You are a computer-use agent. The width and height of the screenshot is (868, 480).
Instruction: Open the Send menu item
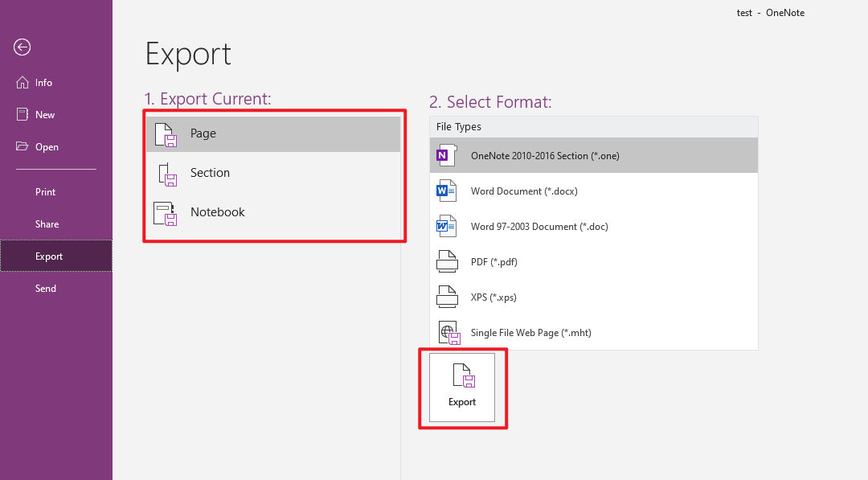(46, 288)
